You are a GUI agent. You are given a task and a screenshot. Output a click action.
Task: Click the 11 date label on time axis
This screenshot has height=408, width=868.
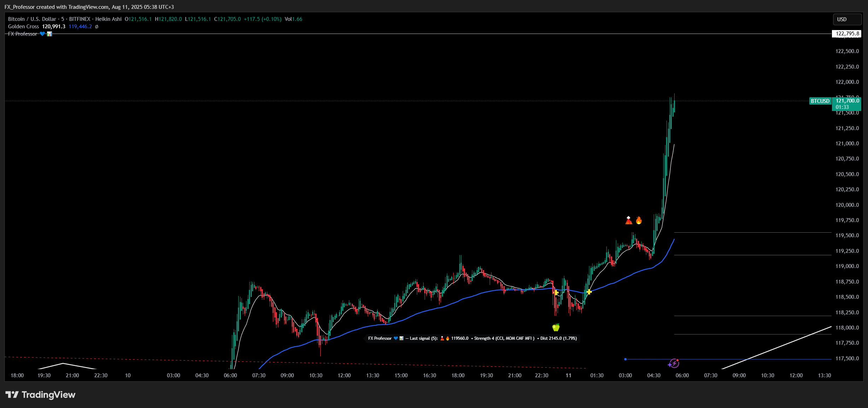tap(568, 375)
